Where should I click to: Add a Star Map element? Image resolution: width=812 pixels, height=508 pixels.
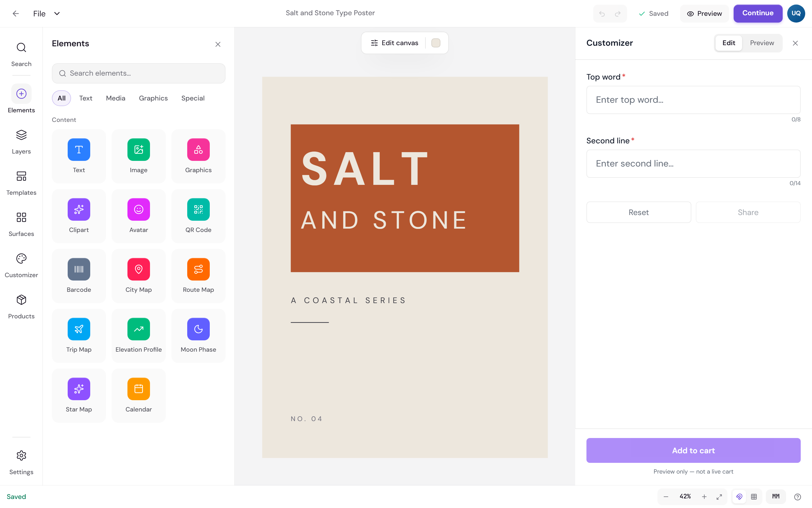(79, 395)
